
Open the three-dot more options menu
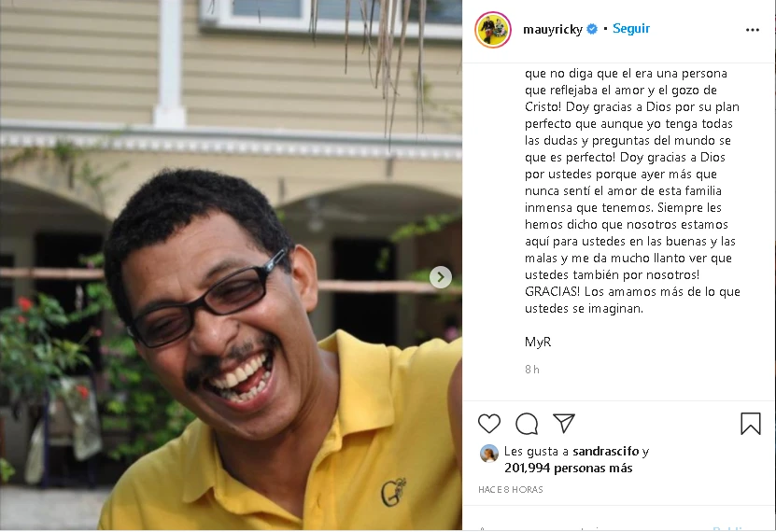[x=753, y=30]
